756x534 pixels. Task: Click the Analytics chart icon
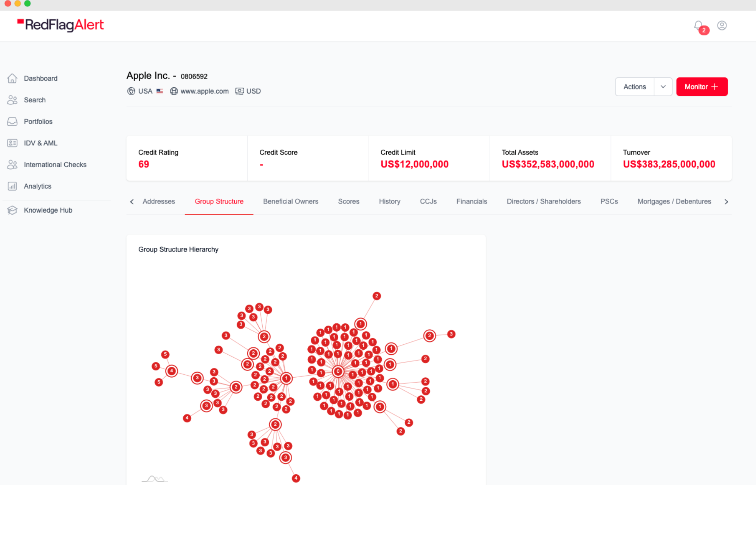tap(12, 186)
